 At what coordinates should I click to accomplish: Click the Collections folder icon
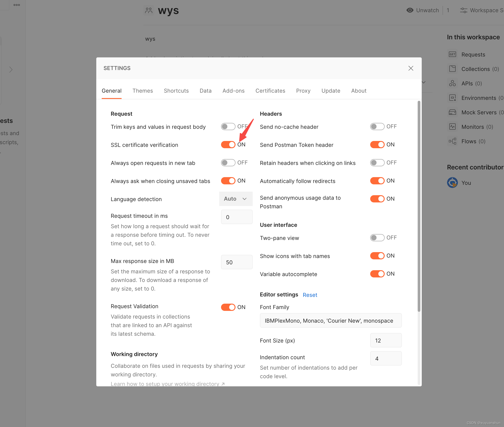(452, 69)
